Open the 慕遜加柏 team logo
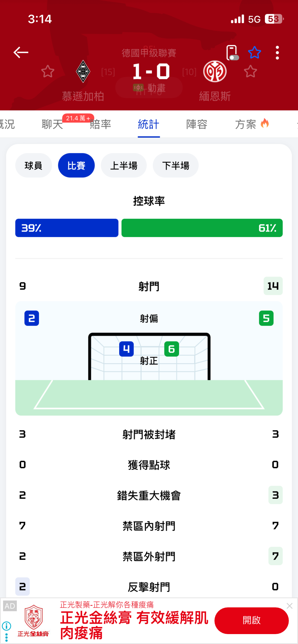The height and width of the screenshot is (644, 298). pyautogui.click(x=83, y=71)
